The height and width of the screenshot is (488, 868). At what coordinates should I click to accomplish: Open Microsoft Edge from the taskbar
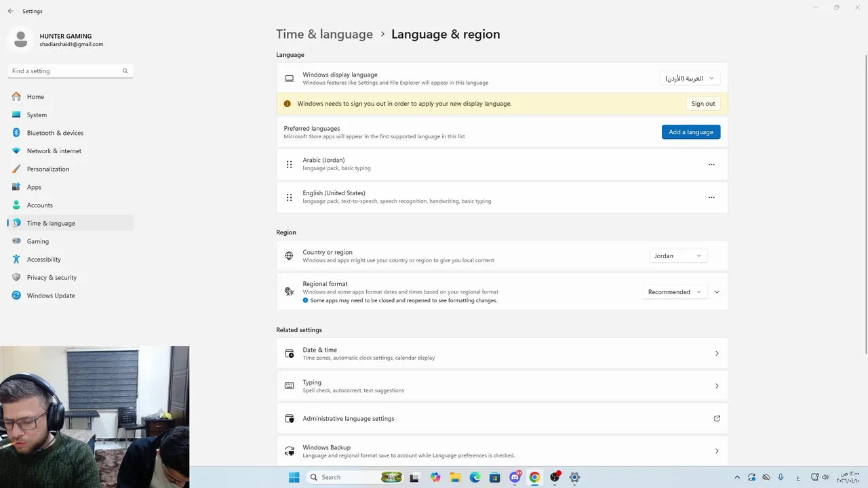[475, 477]
